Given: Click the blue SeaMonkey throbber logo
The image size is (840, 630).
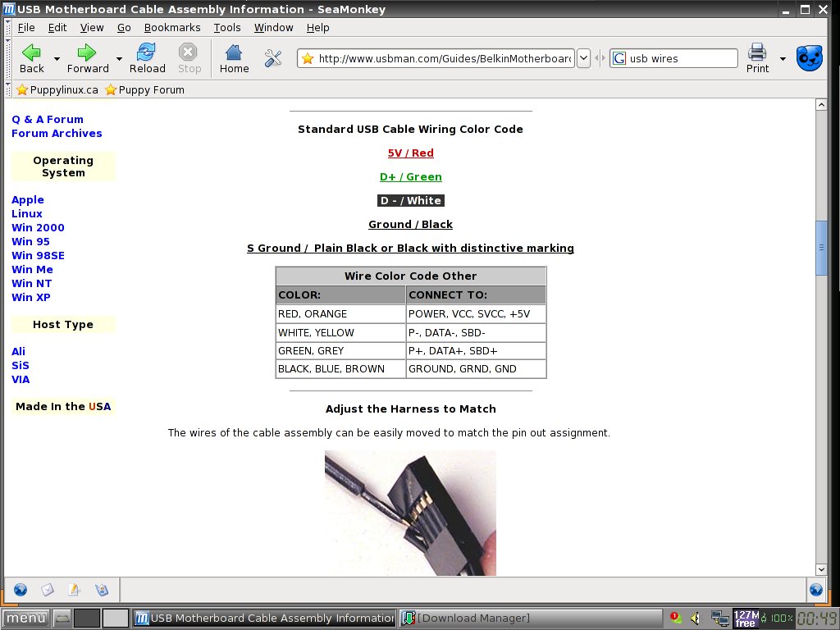Looking at the screenshot, I should pos(809,58).
